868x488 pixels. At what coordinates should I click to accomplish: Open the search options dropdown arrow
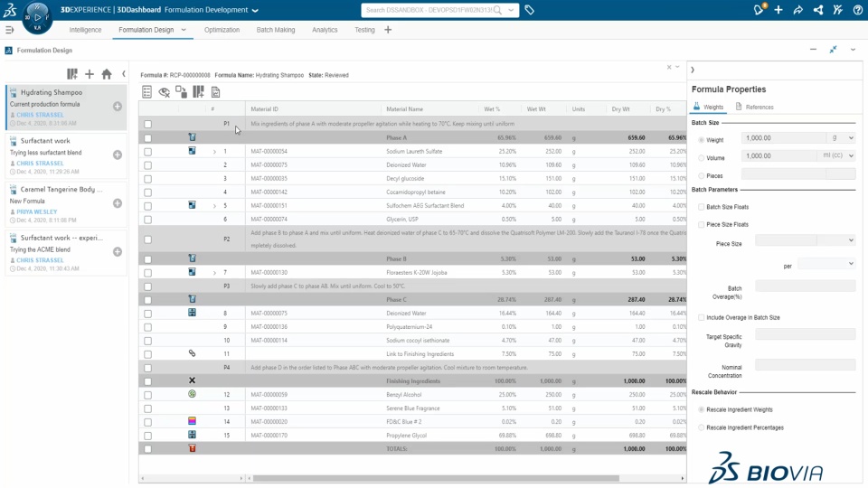coord(511,10)
